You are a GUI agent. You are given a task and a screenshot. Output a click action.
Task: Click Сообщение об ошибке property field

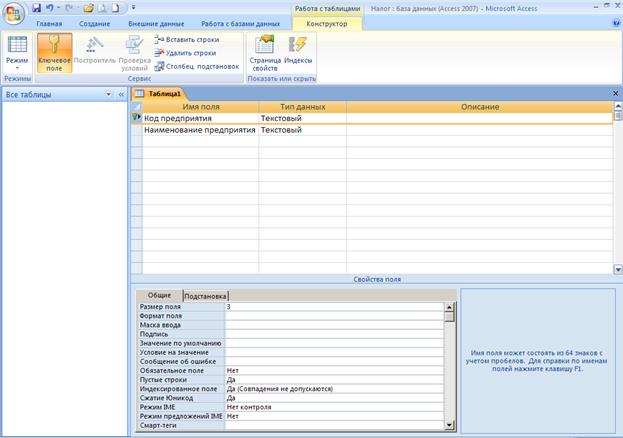click(x=334, y=362)
